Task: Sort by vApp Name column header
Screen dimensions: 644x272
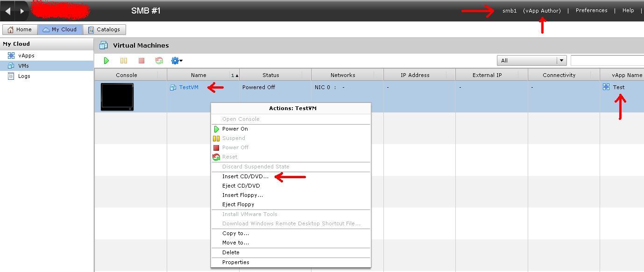Action: (x=627, y=75)
